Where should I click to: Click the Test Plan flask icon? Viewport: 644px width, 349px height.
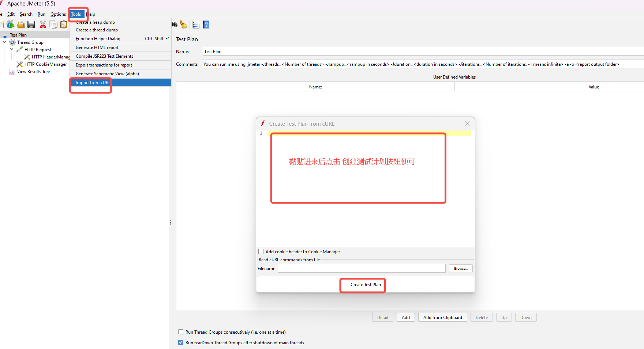click(5, 35)
